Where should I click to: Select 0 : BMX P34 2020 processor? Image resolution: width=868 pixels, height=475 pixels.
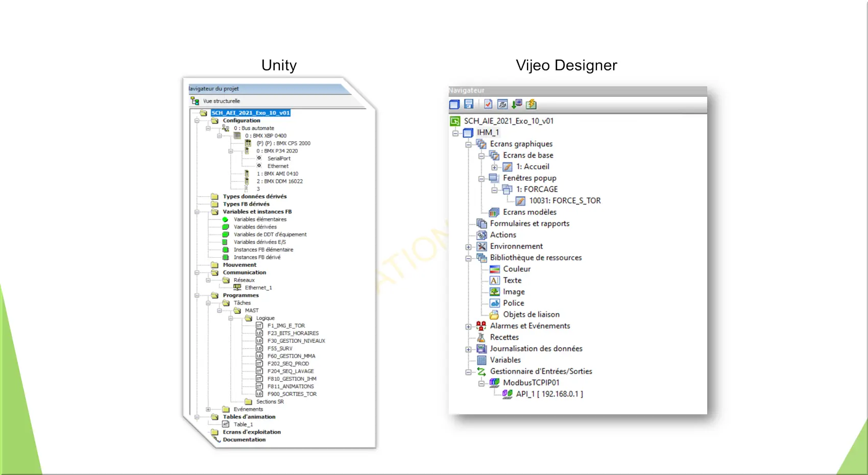click(x=277, y=151)
